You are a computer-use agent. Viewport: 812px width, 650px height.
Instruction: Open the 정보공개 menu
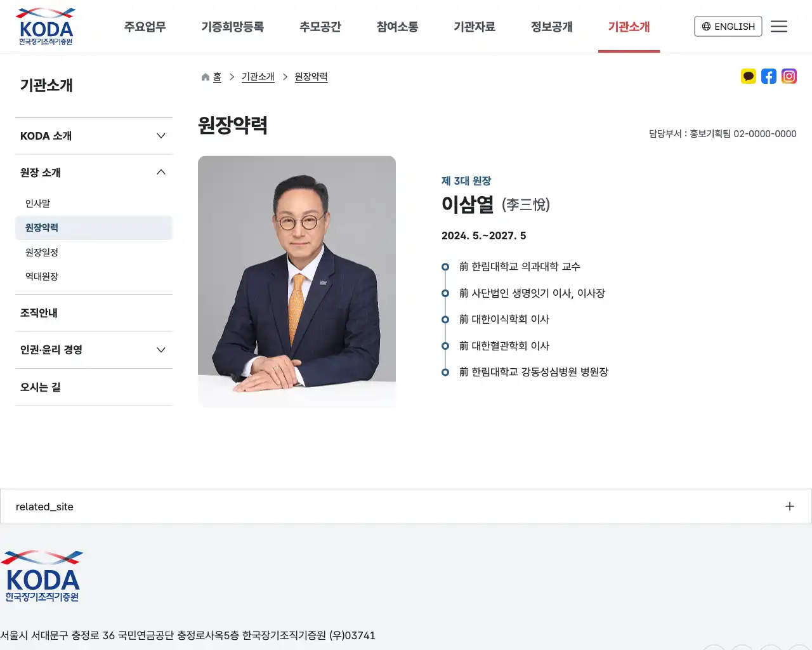(x=551, y=27)
